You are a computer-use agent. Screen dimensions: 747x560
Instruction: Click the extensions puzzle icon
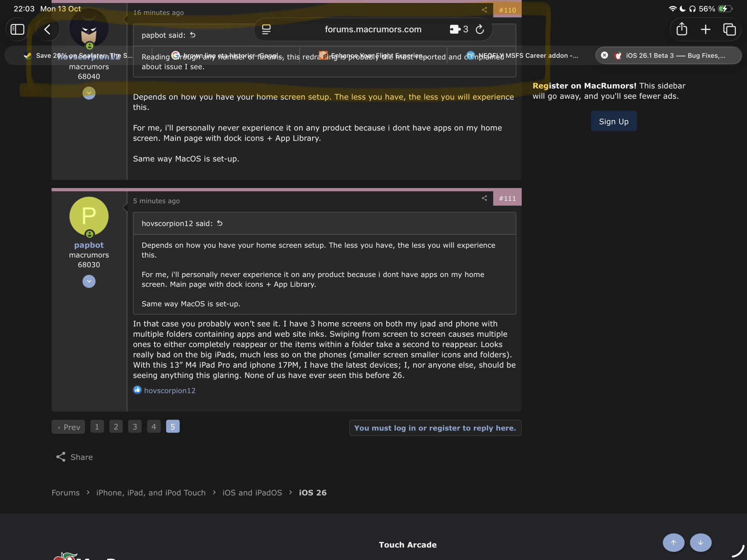pyautogui.click(x=455, y=29)
